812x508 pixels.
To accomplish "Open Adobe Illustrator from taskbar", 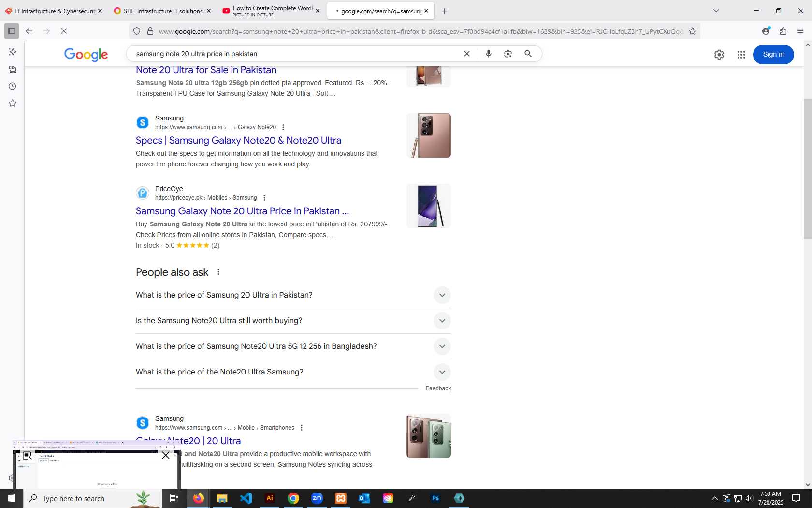I will [x=269, y=498].
